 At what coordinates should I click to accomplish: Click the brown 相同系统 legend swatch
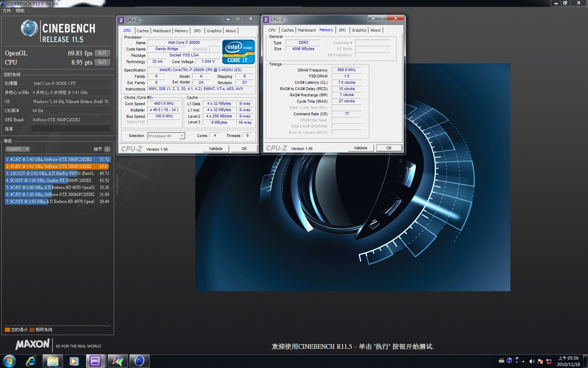click(32, 330)
